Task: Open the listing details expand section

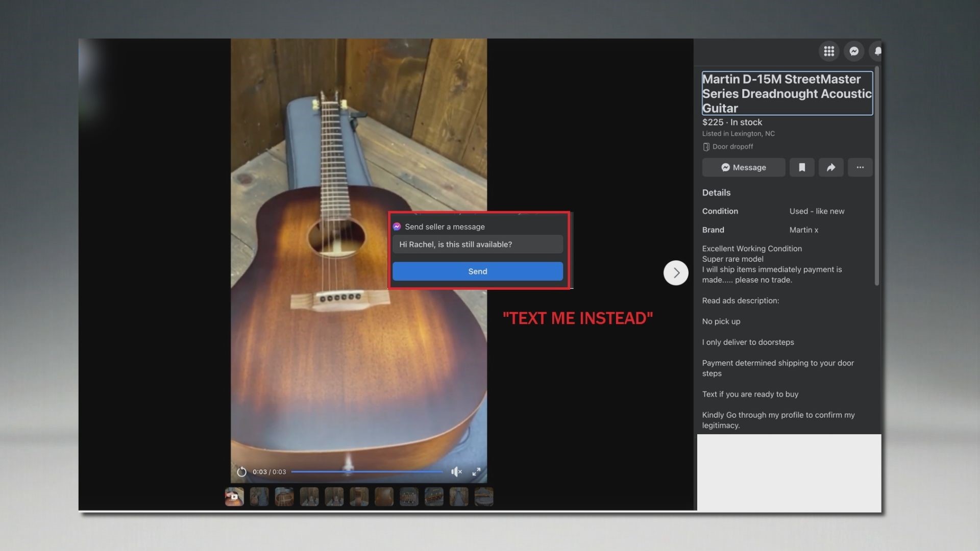Action: (x=716, y=192)
